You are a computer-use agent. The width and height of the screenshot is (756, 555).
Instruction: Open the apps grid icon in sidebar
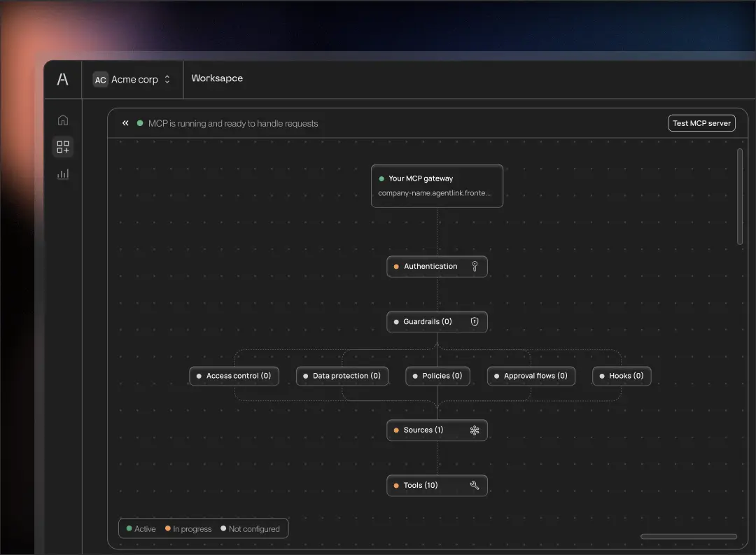[63, 147]
